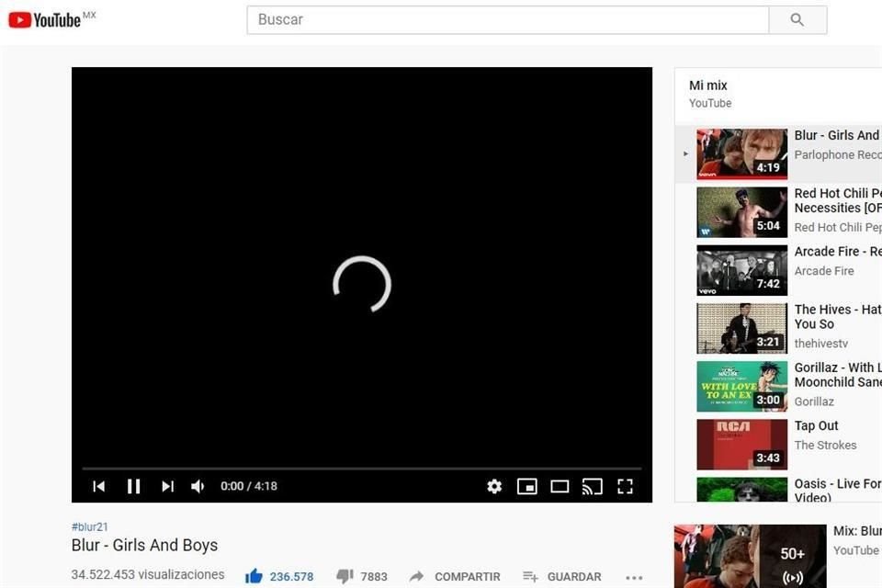Select the Blur - Girls And Boys playlist thumbnail
This screenshot has width=882, height=588.
tap(742, 153)
